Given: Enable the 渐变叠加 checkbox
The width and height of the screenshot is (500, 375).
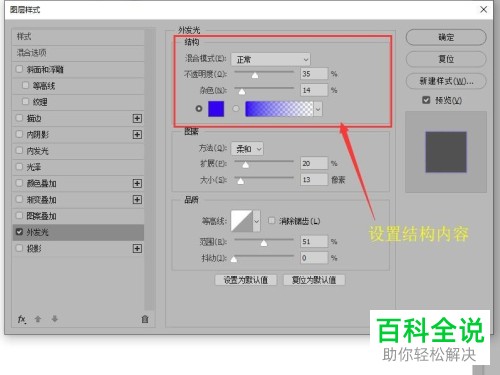Looking at the screenshot, I should pos(19,199).
